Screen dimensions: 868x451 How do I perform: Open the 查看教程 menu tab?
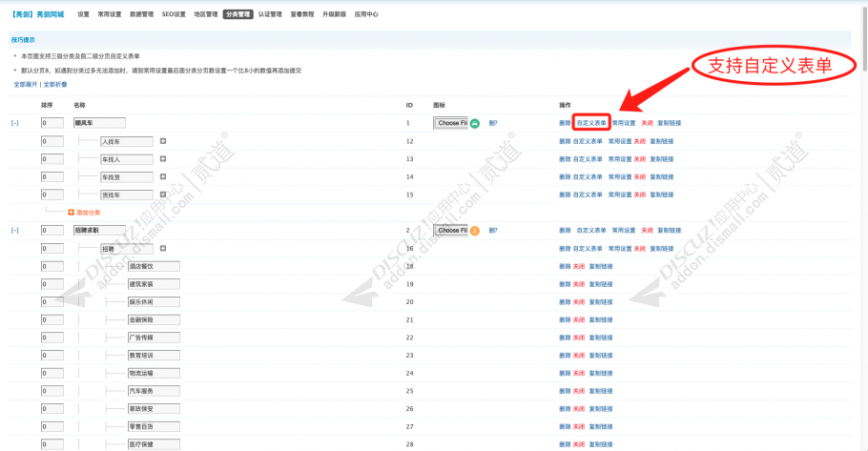tap(302, 14)
